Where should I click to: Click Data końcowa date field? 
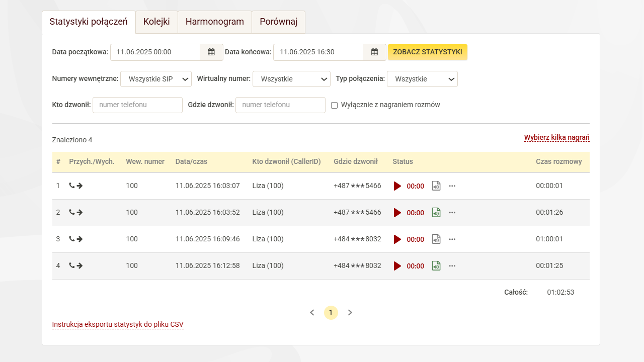click(318, 52)
